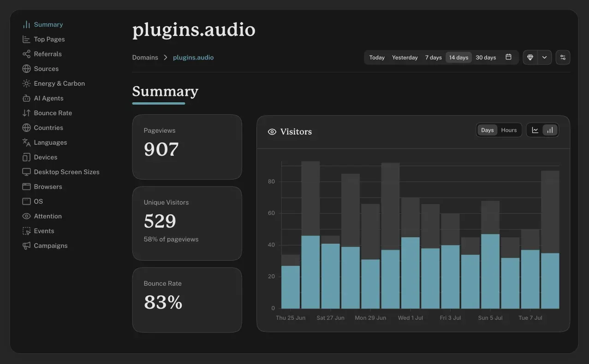Click the Unique Visitors 529 card
589x364 pixels.
coord(187,223)
